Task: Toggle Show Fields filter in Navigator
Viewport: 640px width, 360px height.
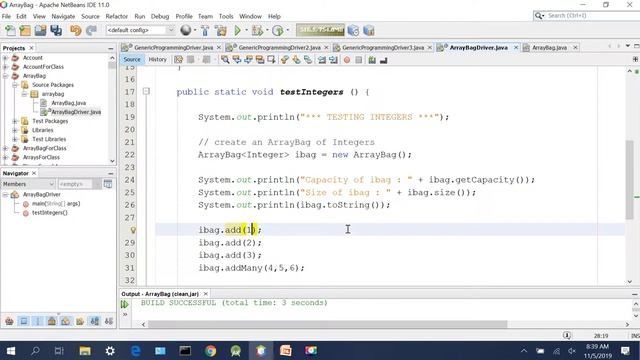Action: [x=24, y=321]
